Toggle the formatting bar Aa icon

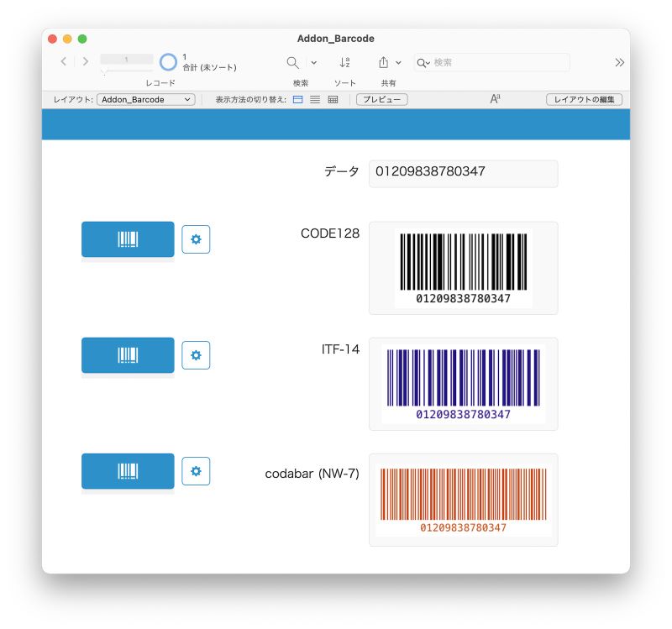[495, 99]
